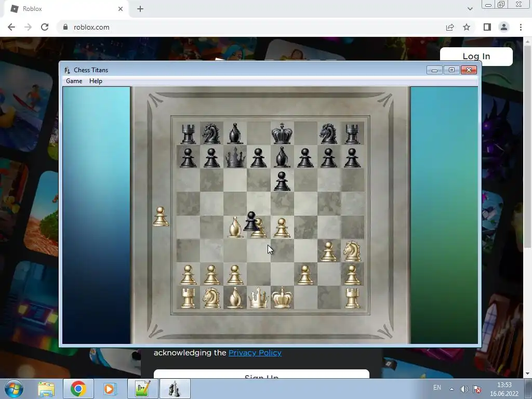Select the white king on e1
The width and height of the screenshot is (532, 399).
point(282,298)
